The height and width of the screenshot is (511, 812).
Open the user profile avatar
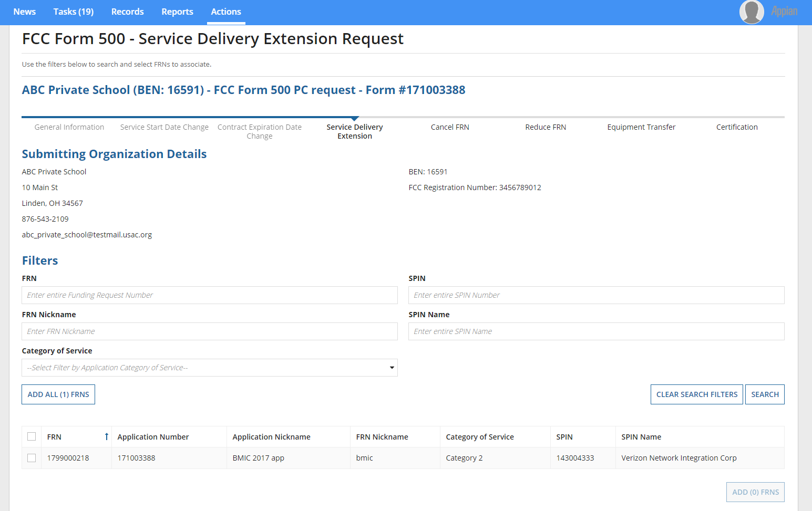coord(752,12)
